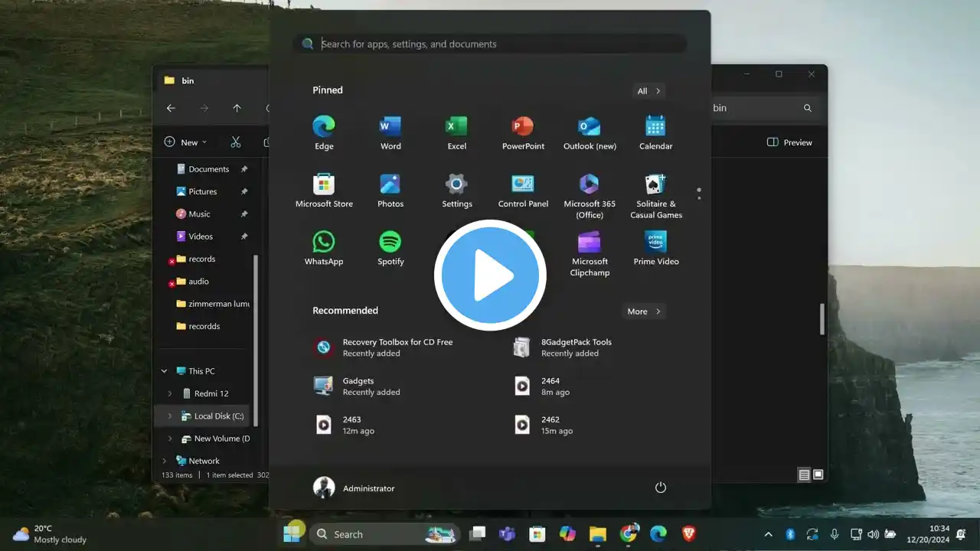980x551 pixels.
Task: Open Microsoft Store from pinned apps
Action: point(324,191)
